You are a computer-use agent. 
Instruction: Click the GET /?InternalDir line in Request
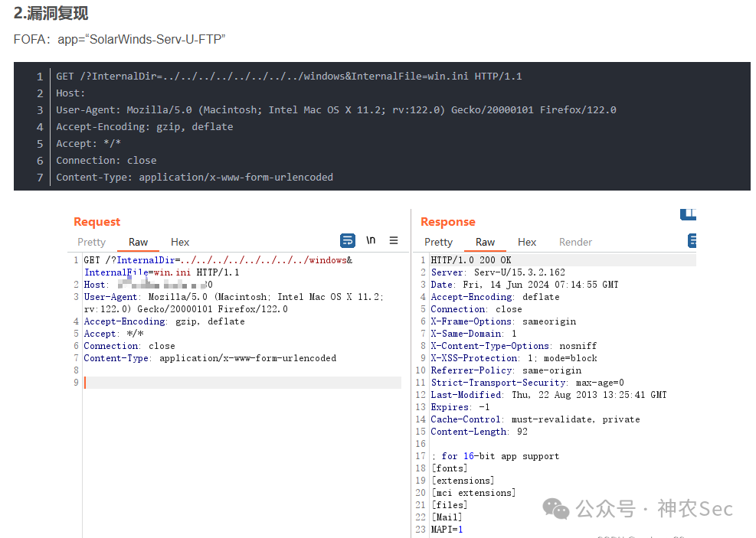218,266
